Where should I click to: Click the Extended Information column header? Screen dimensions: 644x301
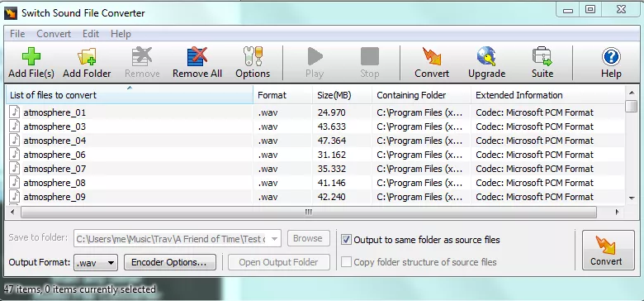pyautogui.click(x=547, y=95)
